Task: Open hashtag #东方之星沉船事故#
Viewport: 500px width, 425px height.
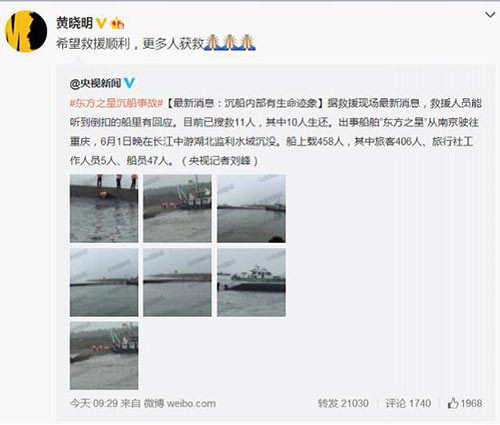Action: click(116, 103)
